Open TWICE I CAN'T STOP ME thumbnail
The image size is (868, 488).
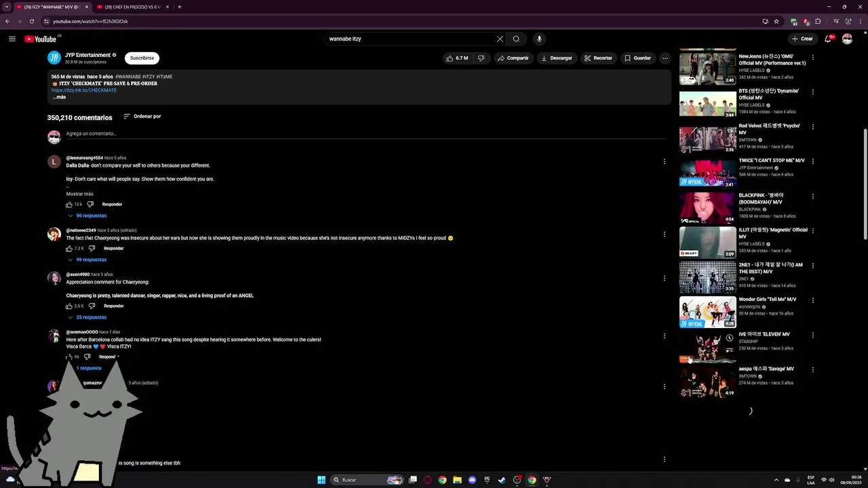pyautogui.click(x=707, y=173)
